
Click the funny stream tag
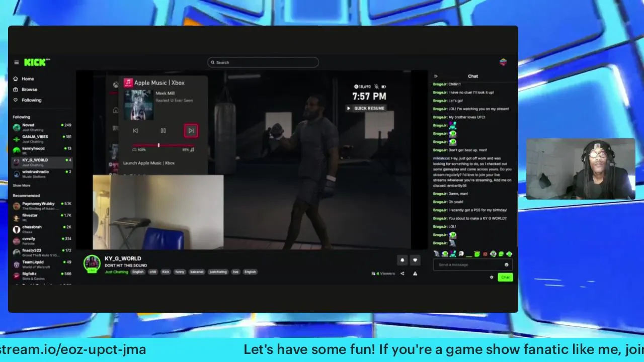(x=180, y=272)
